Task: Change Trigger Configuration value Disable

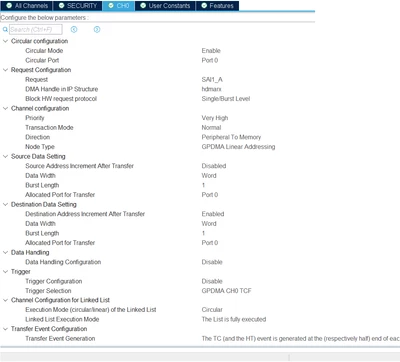Action: [212, 281]
